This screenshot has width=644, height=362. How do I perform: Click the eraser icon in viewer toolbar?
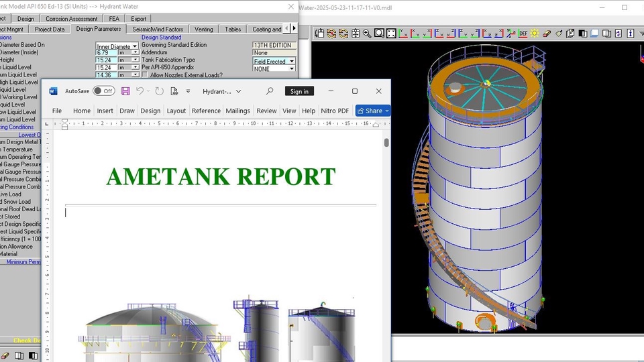click(x=547, y=33)
